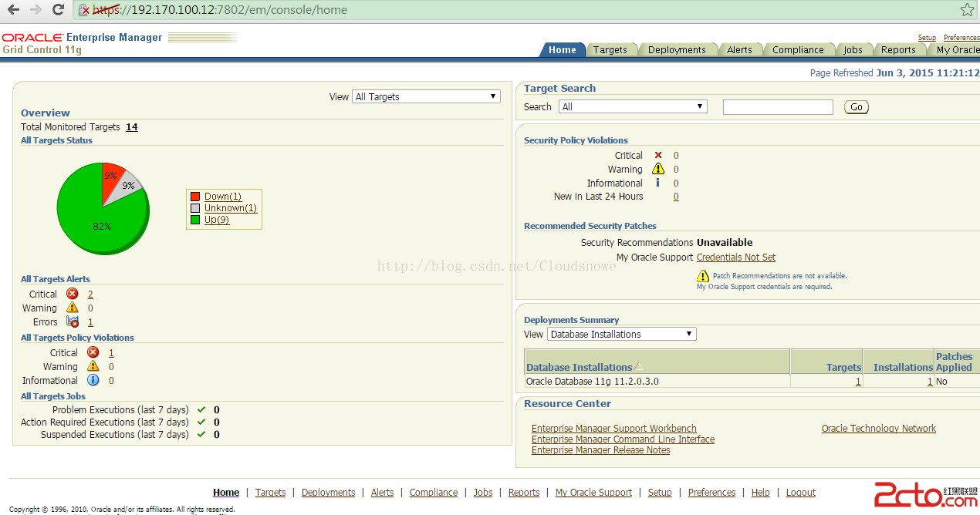Switch to the Jobs tab
The height and width of the screenshot is (515, 980).
click(x=853, y=49)
